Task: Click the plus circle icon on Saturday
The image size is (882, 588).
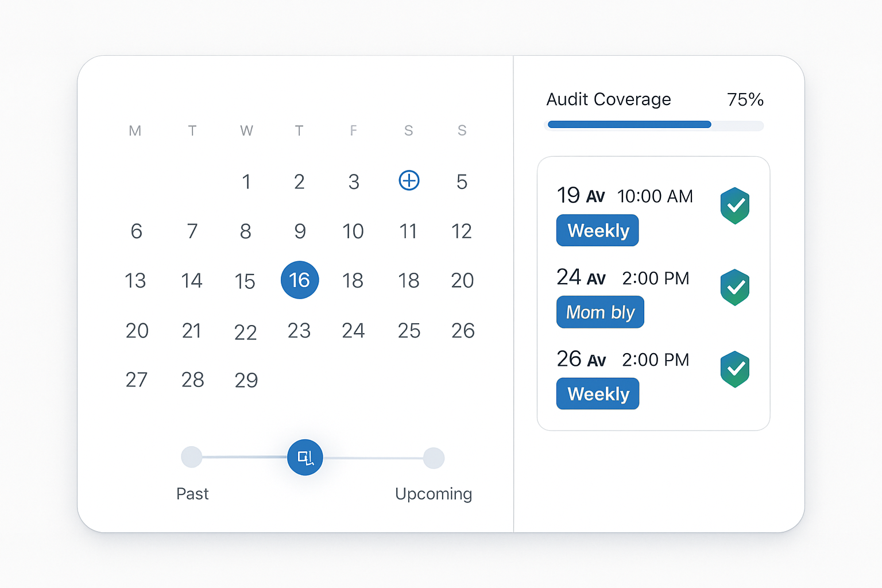Action: 409,180
